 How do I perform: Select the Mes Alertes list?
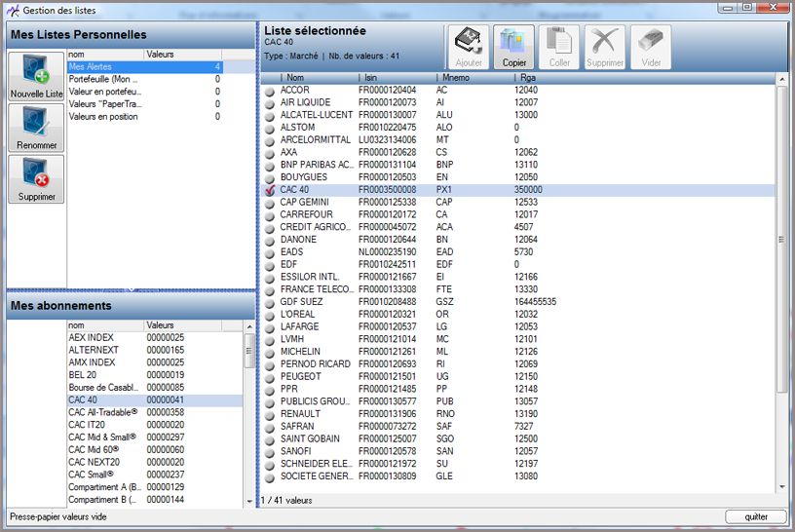[145, 67]
